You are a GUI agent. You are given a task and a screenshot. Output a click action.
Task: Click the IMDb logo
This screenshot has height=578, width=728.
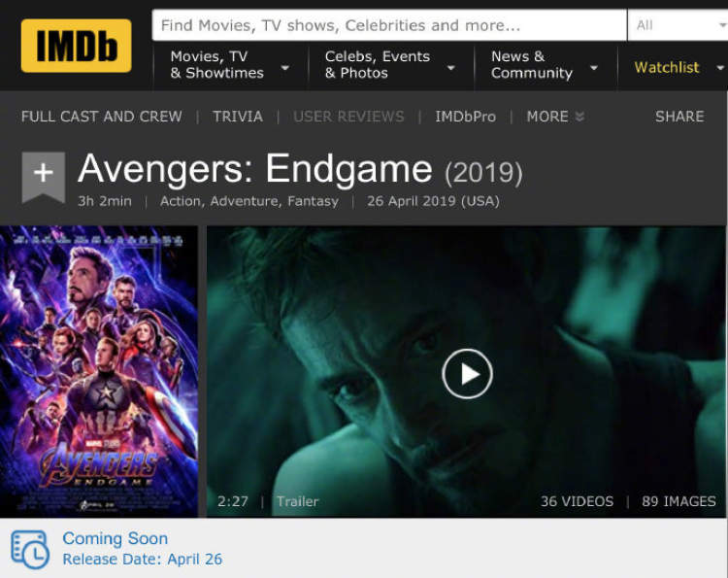click(76, 46)
